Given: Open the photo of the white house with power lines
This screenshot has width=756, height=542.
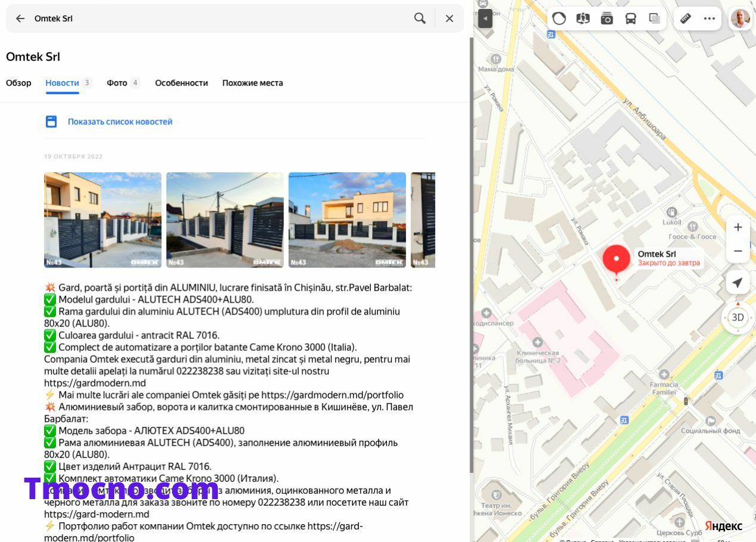Looking at the screenshot, I should (x=225, y=220).
